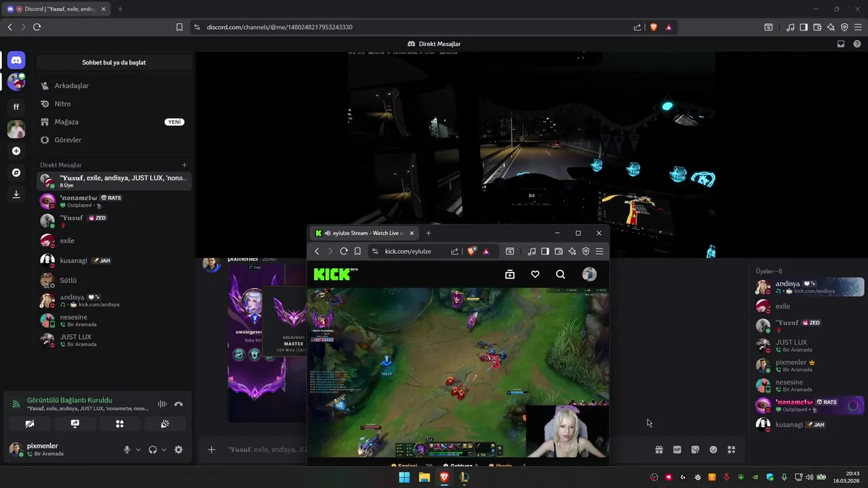The height and width of the screenshot is (488, 868).
Task: Open Görevler quests entry
Action: [x=114, y=140]
